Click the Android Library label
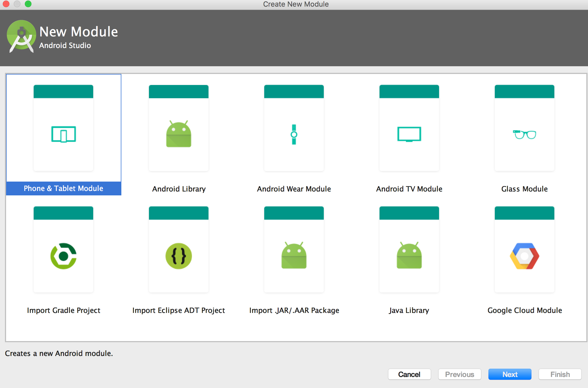This screenshot has height=388, width=588. (x=179, y=189)
